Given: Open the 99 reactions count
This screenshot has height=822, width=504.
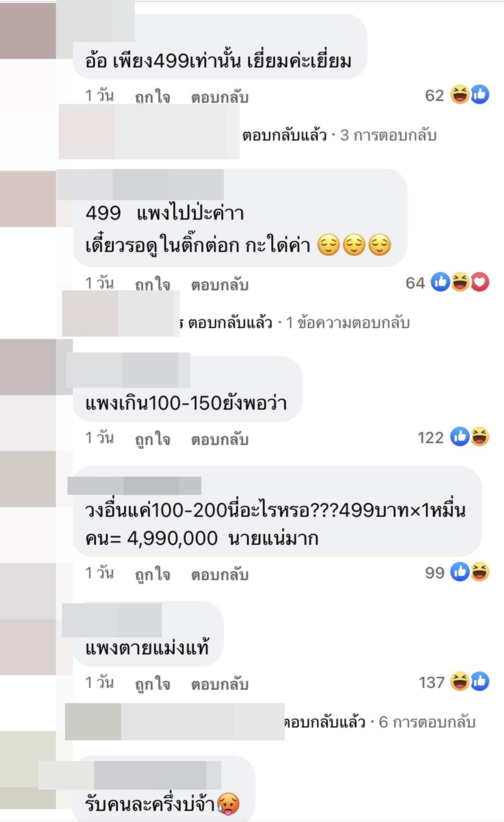Looking at the screenshot, I should click(x=435, y=573).
